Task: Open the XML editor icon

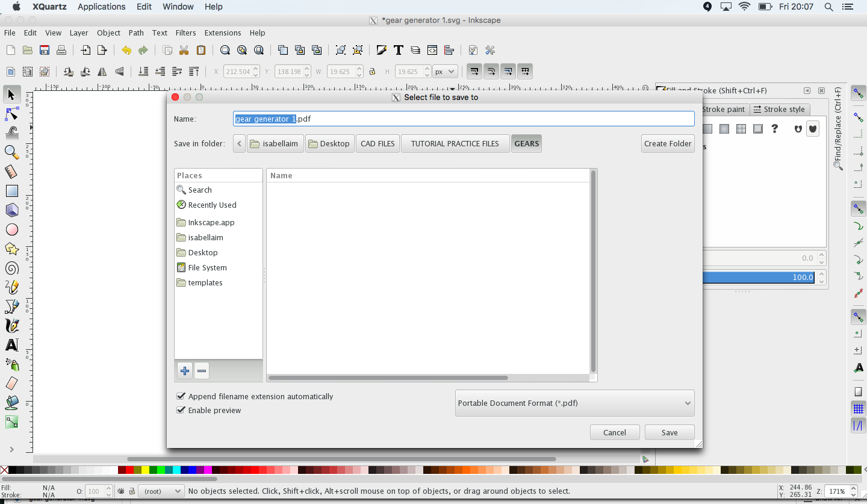Action: point(432,50)
